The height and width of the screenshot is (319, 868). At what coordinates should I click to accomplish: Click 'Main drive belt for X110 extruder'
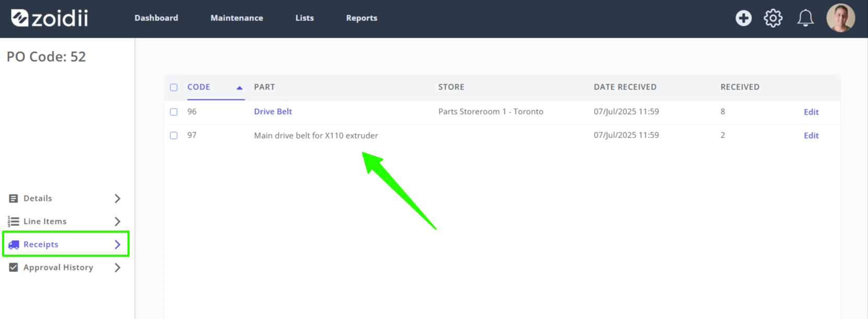click(316, 135)
